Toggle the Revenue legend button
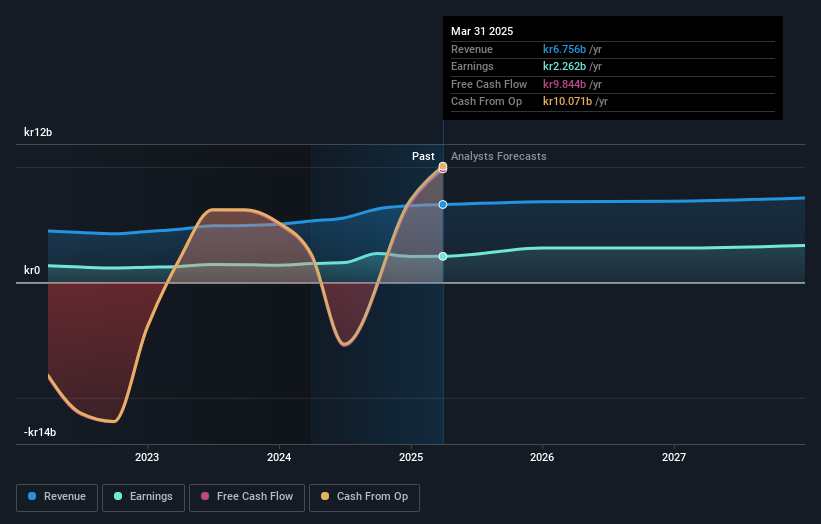This screenshot has height=524, width=821. 57,497
